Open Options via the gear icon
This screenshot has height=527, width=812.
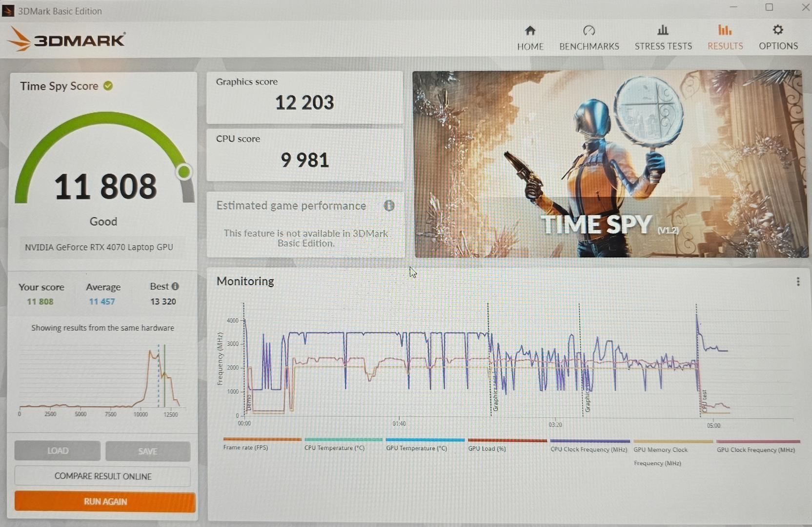coord(778,30)
